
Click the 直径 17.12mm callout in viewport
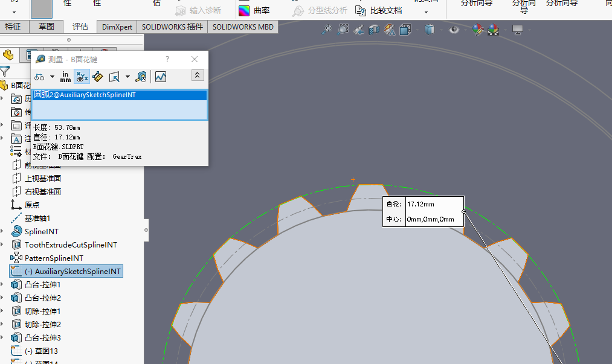pos(420,204)
